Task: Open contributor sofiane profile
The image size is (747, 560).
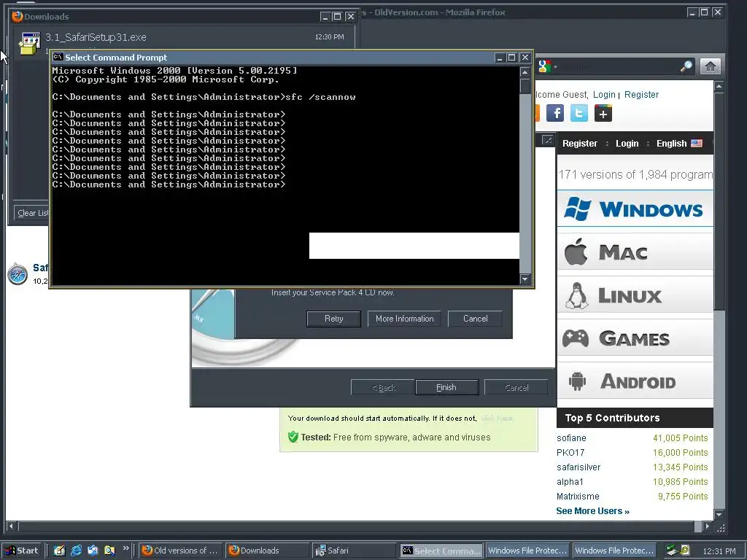Action: tap(571, 437)
